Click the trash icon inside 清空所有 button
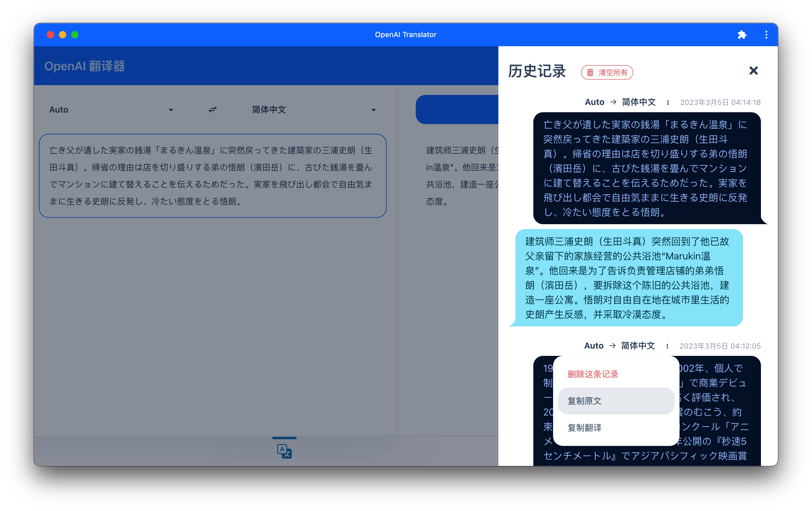 coord(590,72)
